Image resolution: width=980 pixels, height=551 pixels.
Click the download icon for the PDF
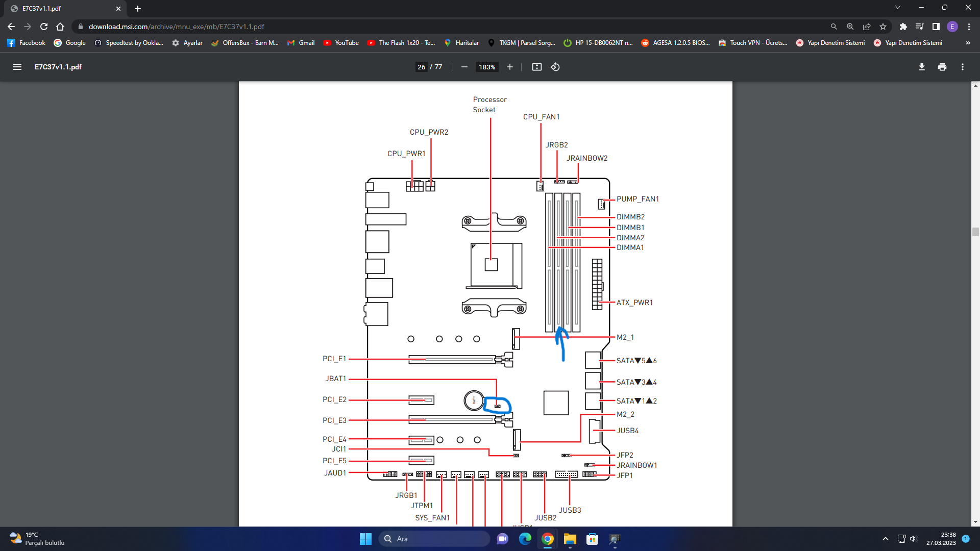921,67
